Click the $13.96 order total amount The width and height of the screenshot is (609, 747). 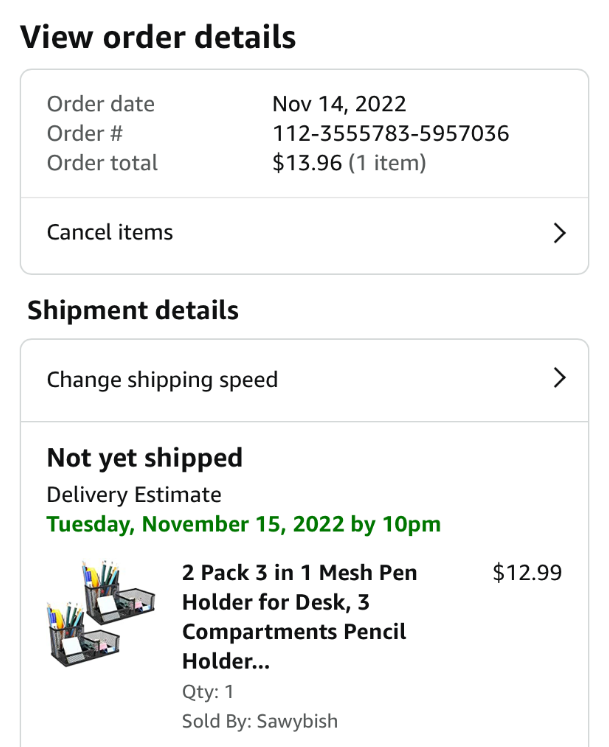[307, 163]
